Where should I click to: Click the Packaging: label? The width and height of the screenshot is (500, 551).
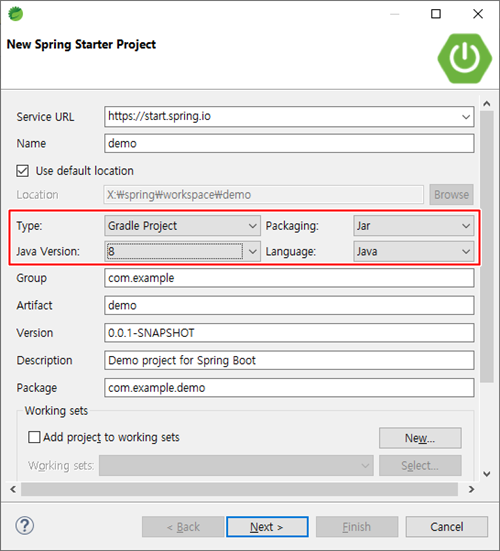point(292,226)
